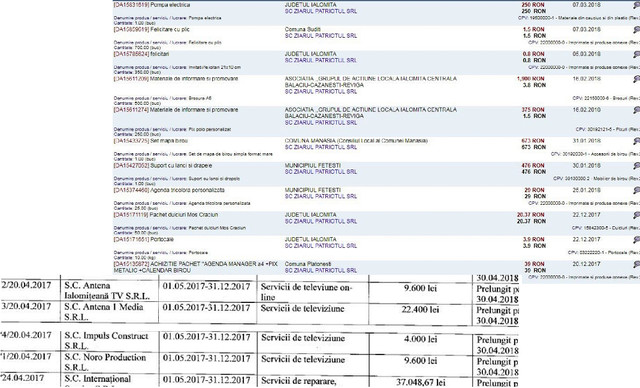Open Materiale de informare entry with Brosura A5
Viewport: 640px width, 388px height.
pos(176,78)
